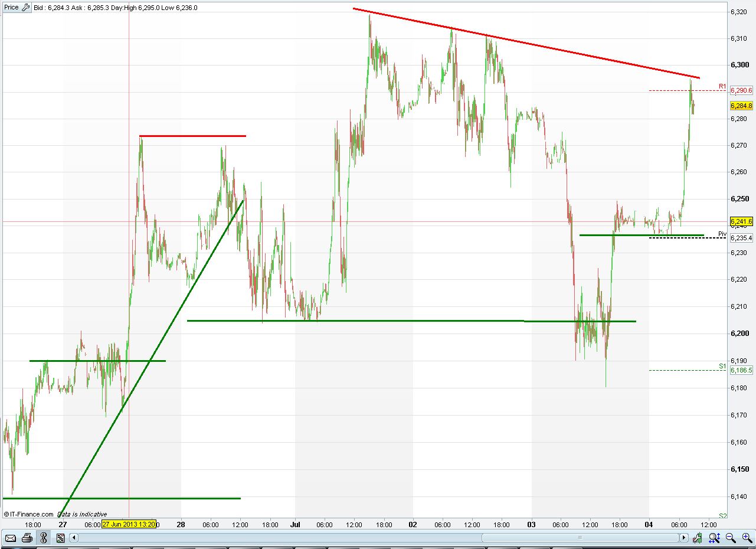
Task: Click the scrollbar right arrow
Action: 684,538
